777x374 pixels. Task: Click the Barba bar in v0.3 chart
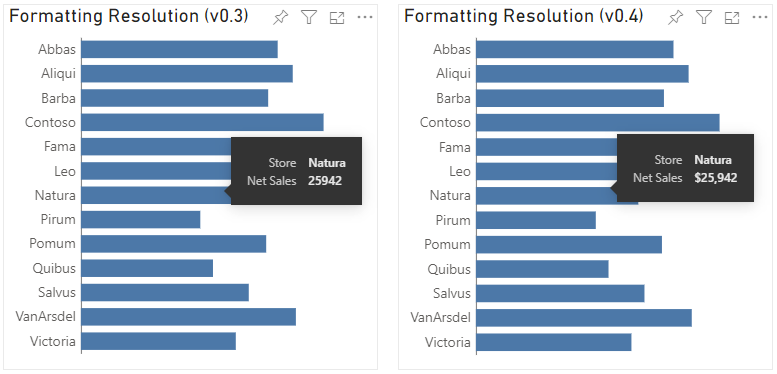click(x=174, y=98)
